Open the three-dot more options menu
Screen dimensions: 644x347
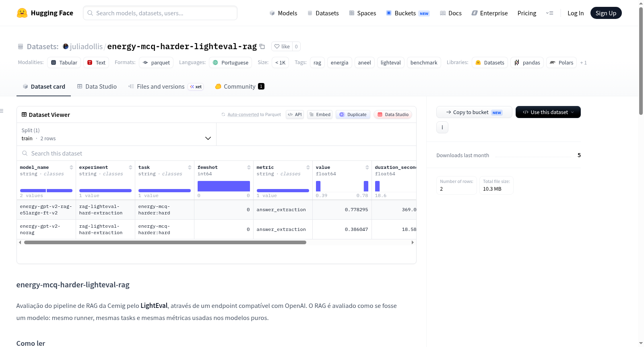point(442,128)
